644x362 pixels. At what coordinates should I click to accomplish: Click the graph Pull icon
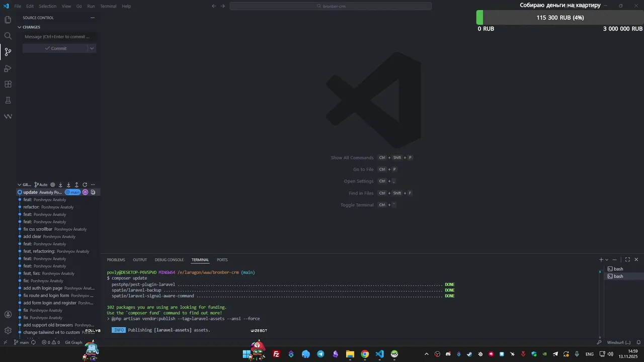(68, 185)
